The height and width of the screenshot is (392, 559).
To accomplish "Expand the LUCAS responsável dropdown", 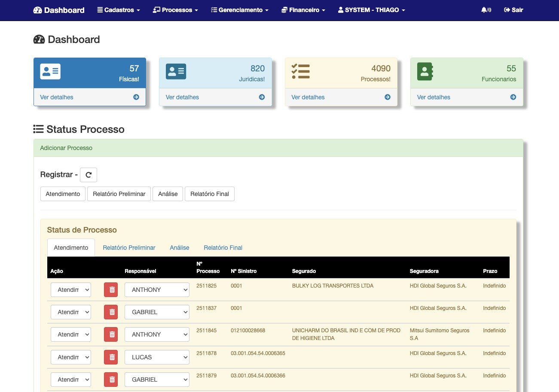I will [157, 357].
